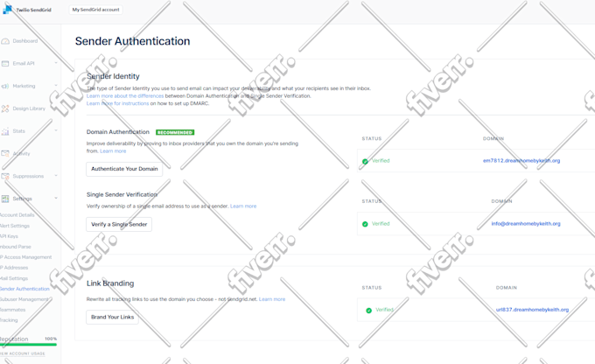This screenshot has height=364, width=595.
Task: Open My SendGrid account dropdown
Action: click(x=95, y=10)
